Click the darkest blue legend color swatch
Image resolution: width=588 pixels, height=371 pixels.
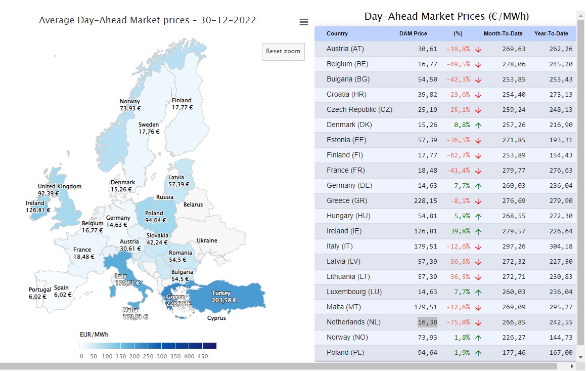coord(209,346)
